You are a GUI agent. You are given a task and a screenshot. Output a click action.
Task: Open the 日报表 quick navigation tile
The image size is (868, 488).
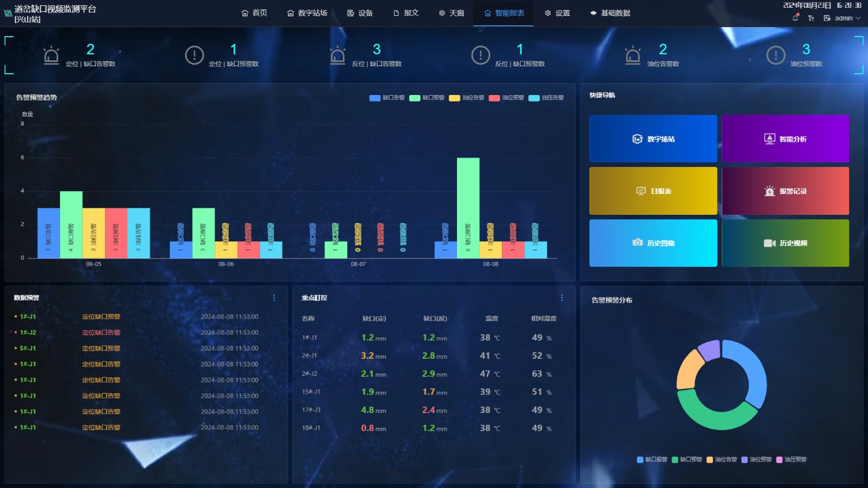(x=653, y=191)
